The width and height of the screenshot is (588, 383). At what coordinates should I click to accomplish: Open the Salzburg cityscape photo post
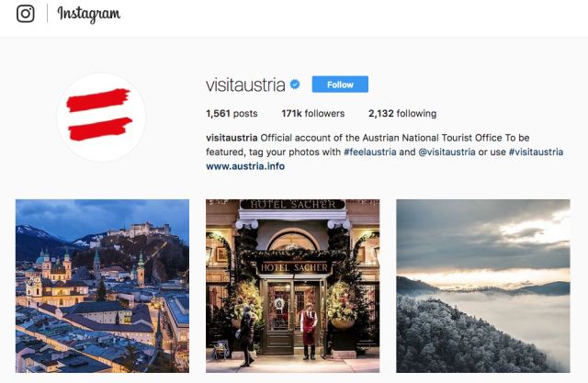click(x=102, y=286)
